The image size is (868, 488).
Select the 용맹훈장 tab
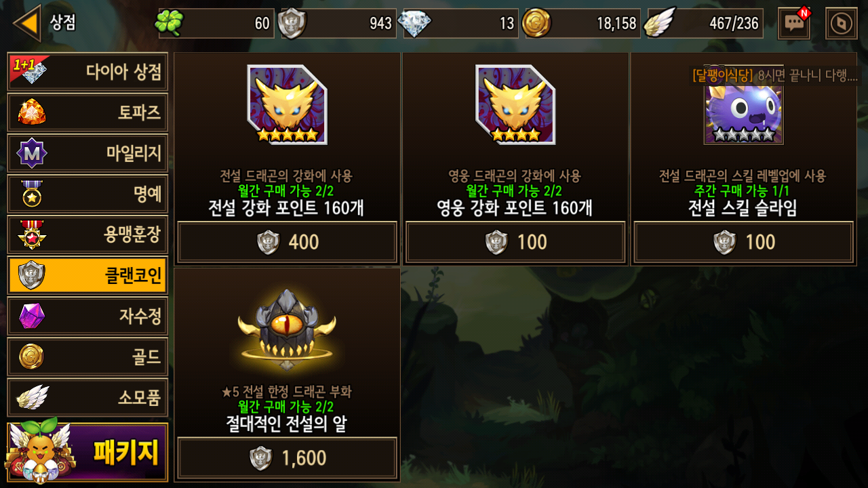pos(87,235)
